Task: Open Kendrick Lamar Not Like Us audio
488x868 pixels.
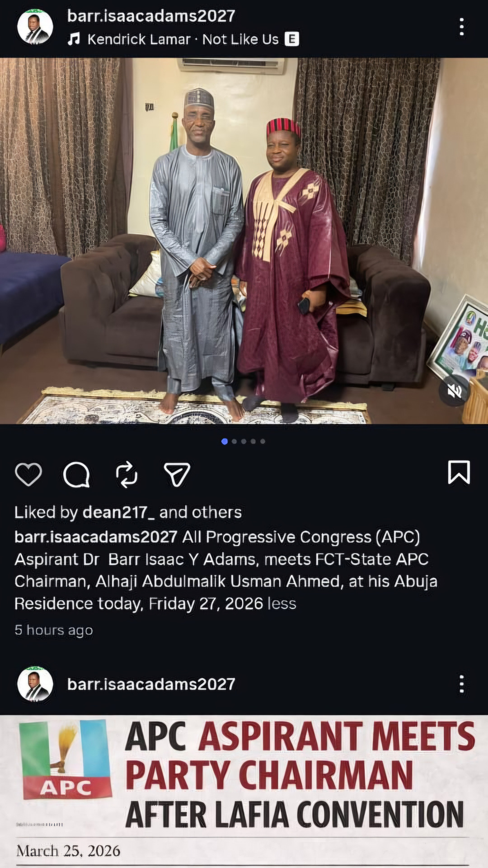Action: point(183,39)
